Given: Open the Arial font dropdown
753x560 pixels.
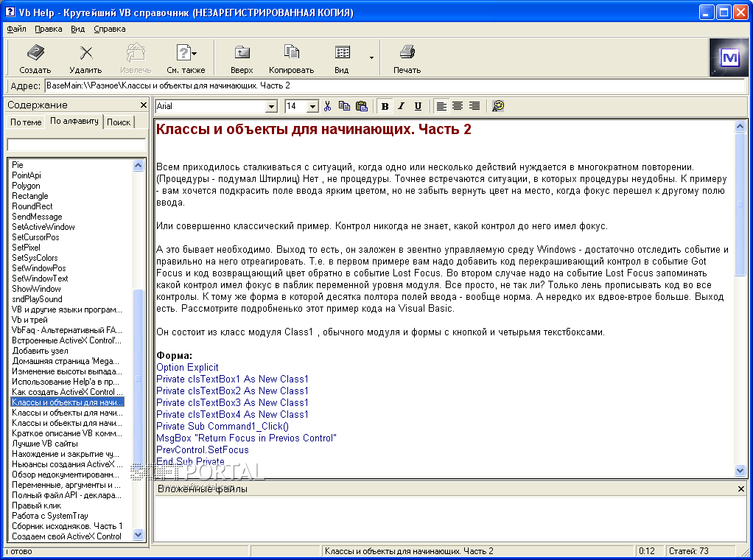Looking at the screenshot, I should [271, 106].
